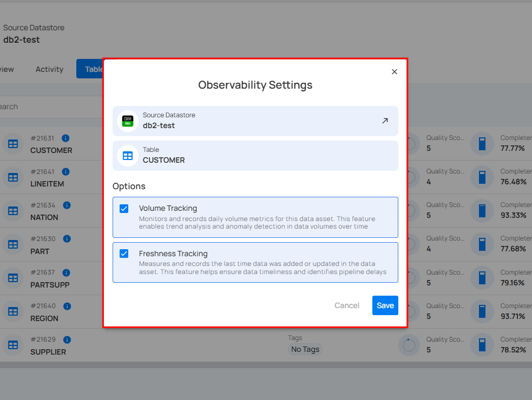Click the completeness battery icon showing 77.77%

tap(482, 144)
